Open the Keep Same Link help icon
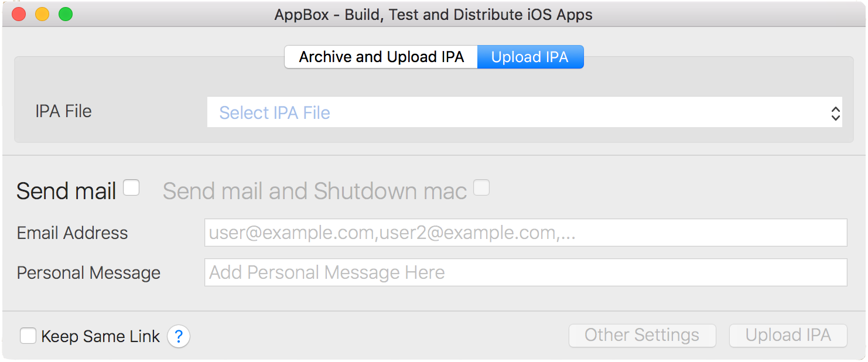Image resolution: width=868 pixels, height=362 pixels. tap(179, 337)
